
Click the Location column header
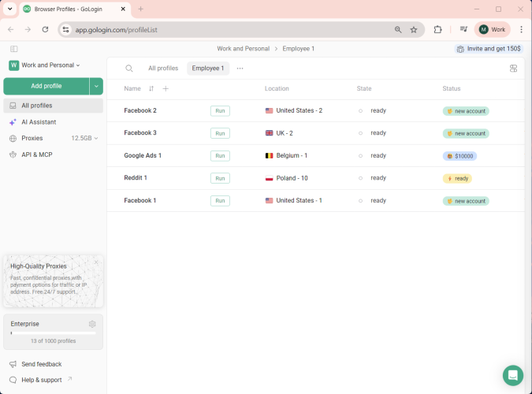pyautogui.click(x=277, y=88)
